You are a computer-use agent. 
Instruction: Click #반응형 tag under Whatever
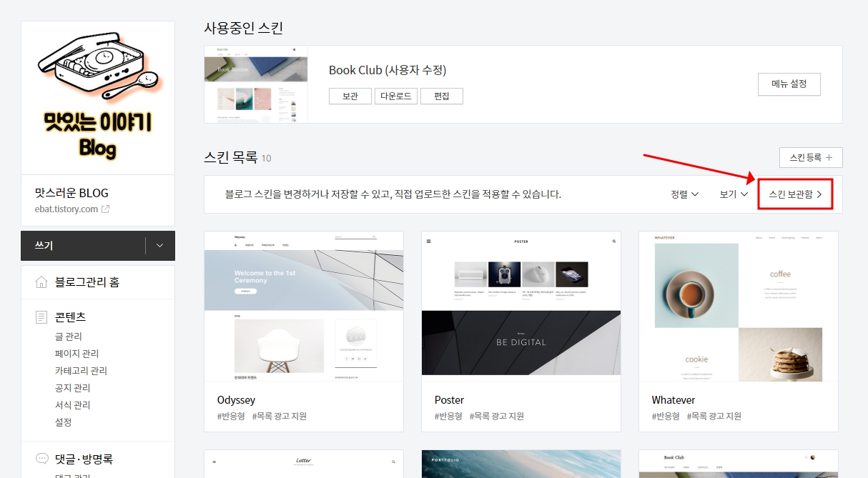[x=666, y=416]
